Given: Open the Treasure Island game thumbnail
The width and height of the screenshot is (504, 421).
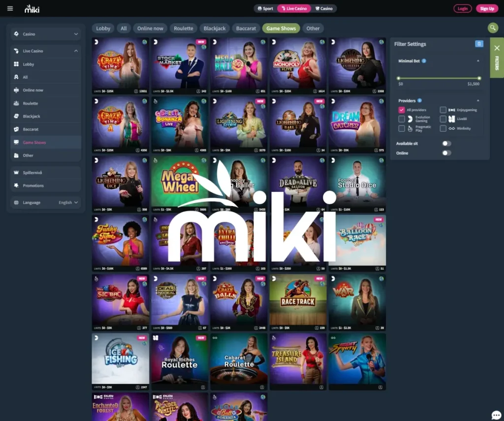Looking at the screenshot, I should point(298,361).
